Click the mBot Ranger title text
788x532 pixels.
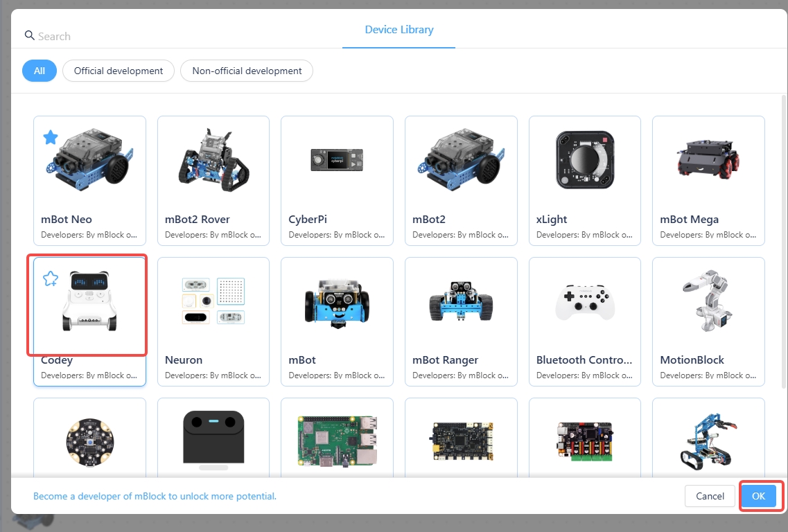pos(445,360)
